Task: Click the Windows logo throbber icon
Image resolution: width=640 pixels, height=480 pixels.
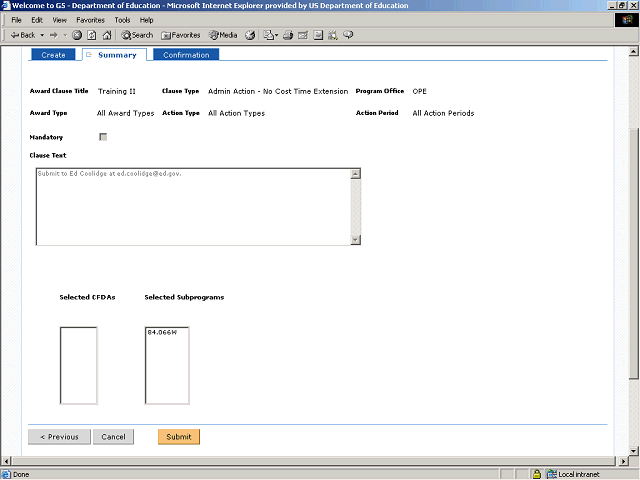Action: point(627,20)
